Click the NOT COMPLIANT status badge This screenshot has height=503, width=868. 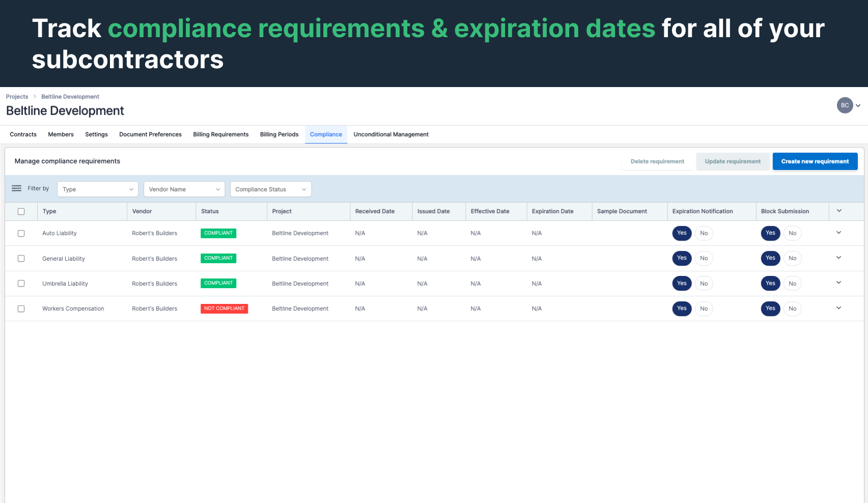(x=224, y=309)
